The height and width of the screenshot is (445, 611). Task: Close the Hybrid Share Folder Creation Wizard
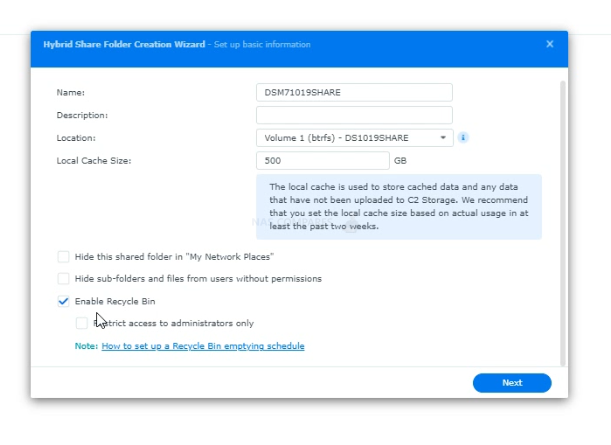coord(549,44)
